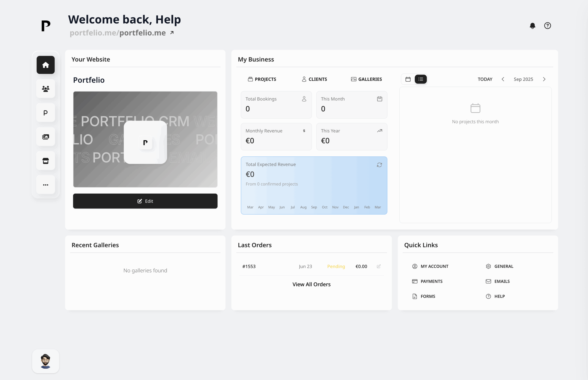Switch to calendar grid view
588x380 pixels.
click(x=408, y=79)
